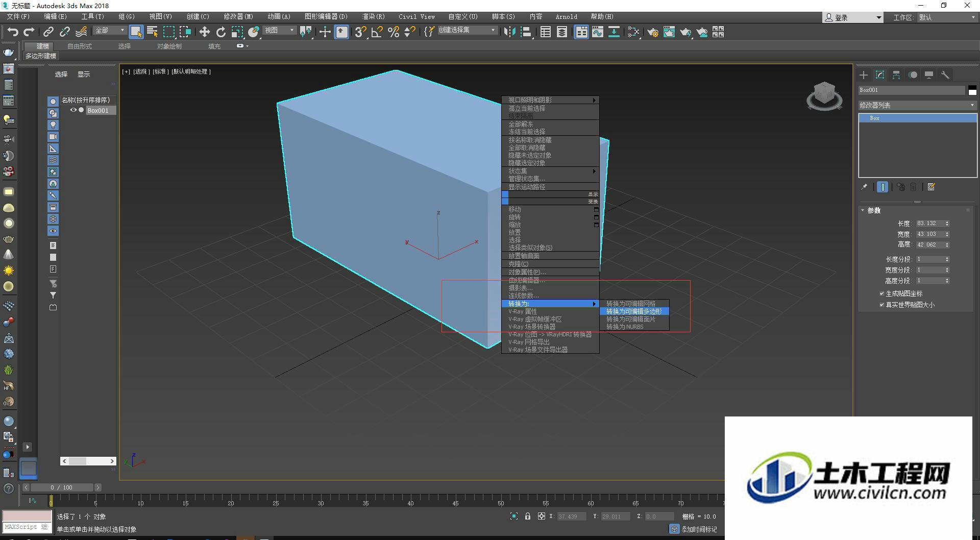This screenshot has width=980, height=540.
Task: Open the reference coordinate 视图 dropdown
Action: (280, 31)
